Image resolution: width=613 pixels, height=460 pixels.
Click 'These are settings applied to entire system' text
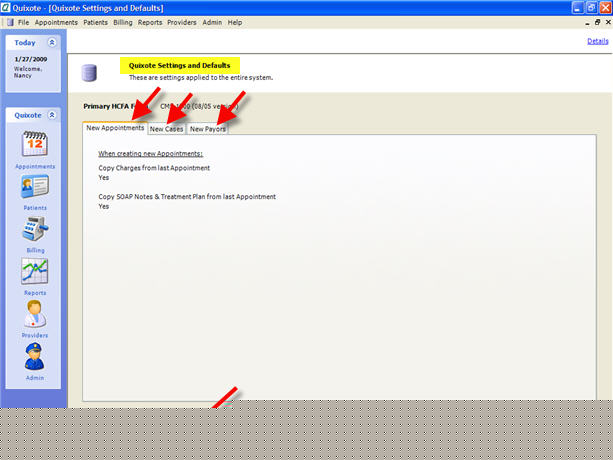coord(201,77)
